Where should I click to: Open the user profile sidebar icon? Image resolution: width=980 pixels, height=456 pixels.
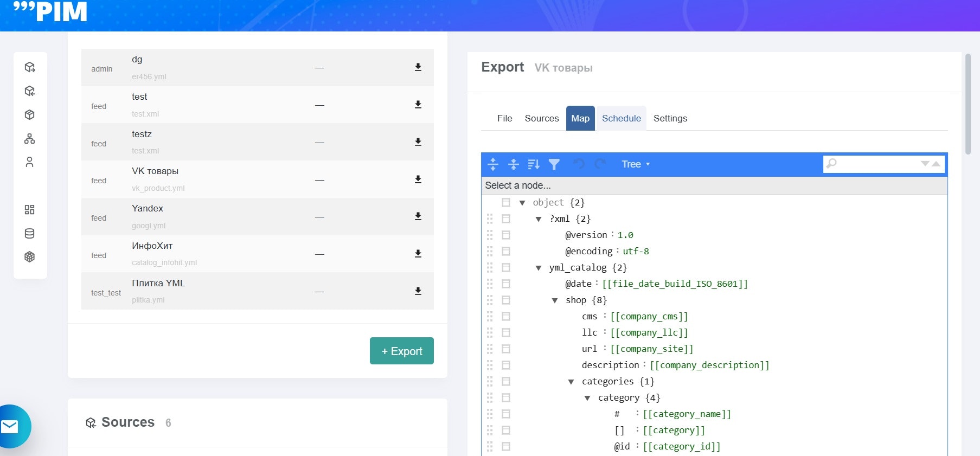coord(30,162)
